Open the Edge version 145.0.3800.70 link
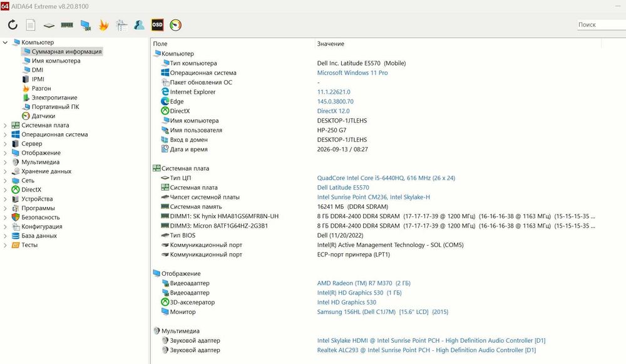Image resolution: width=626 pixels, height=364 pixels. click(x=336, y=101)
